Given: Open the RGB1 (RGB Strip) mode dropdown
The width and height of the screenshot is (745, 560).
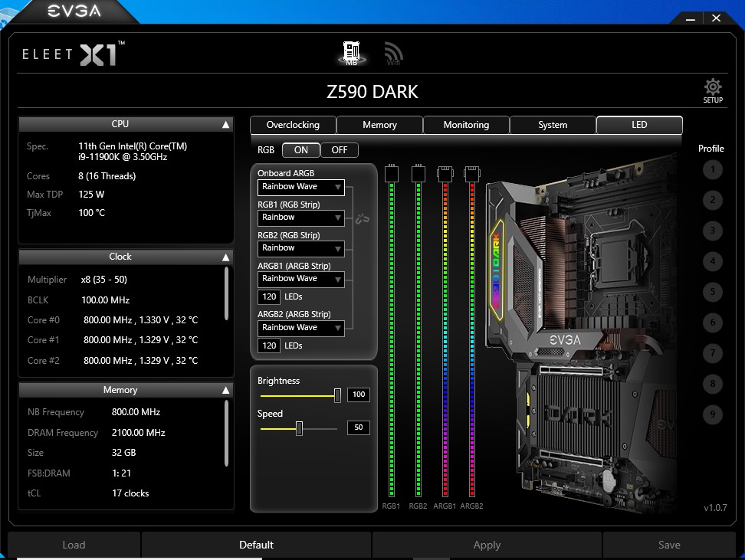Looking at the screenshot, I should [x=301, y=218].
